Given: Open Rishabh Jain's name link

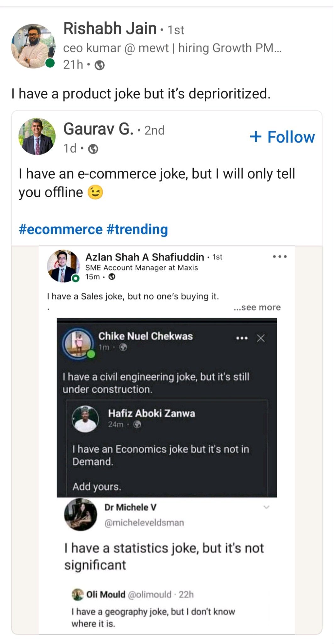Looking at the screenshot, I should pos(110,29).
